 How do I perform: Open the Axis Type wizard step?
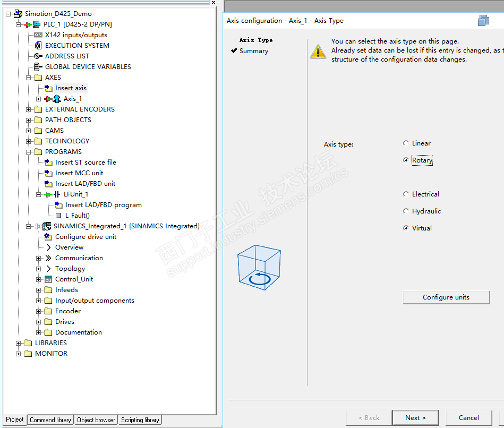(x=256, y=40)
